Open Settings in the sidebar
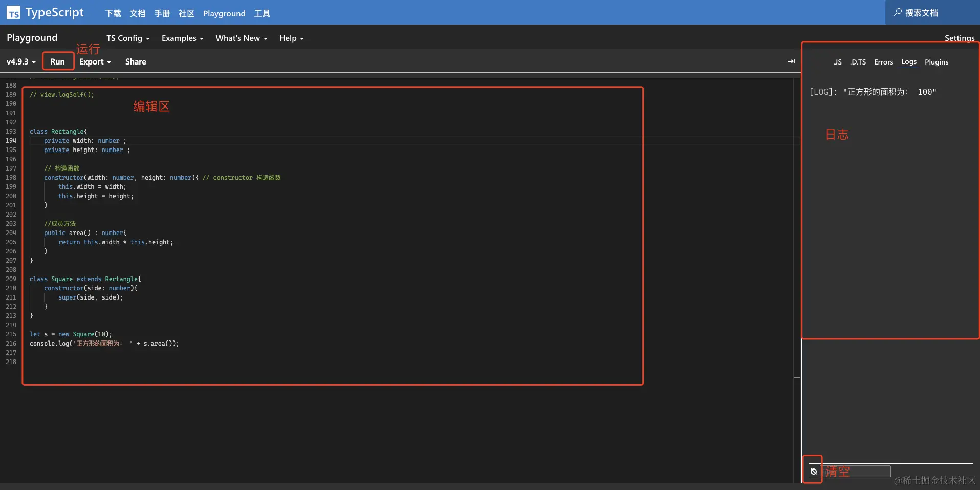Image resolution: width=980 pixels, height=490 pixels. coord(960,38)
